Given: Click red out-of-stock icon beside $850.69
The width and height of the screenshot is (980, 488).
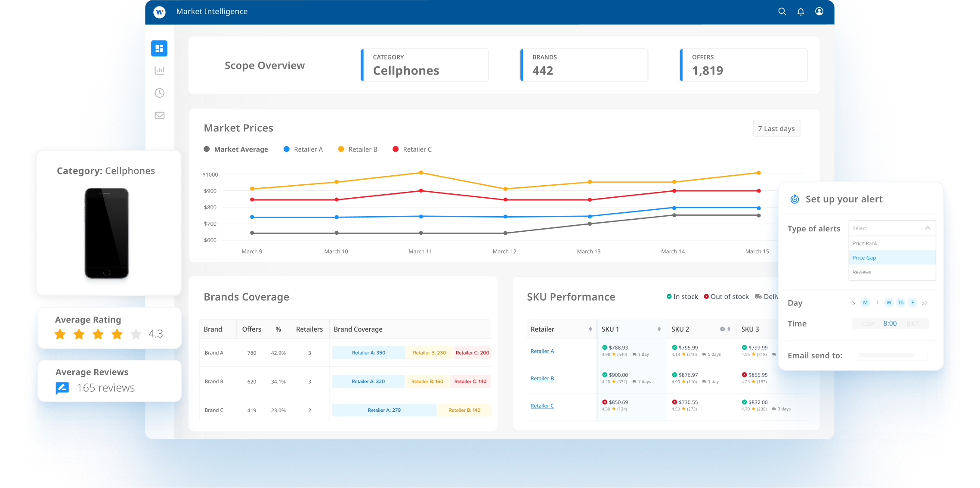Looking at the screenshot, I should pyautogui.click(x=605, y=402).
